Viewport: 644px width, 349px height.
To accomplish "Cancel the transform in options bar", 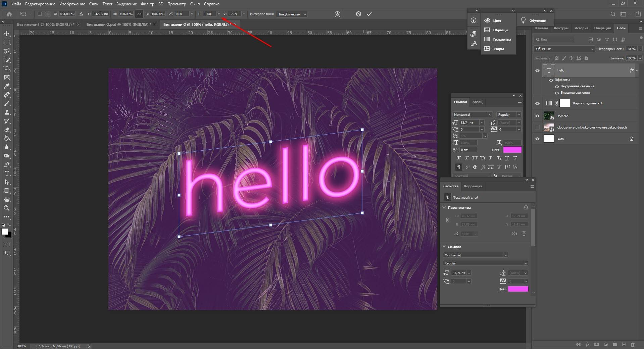I will coord(358,14).
